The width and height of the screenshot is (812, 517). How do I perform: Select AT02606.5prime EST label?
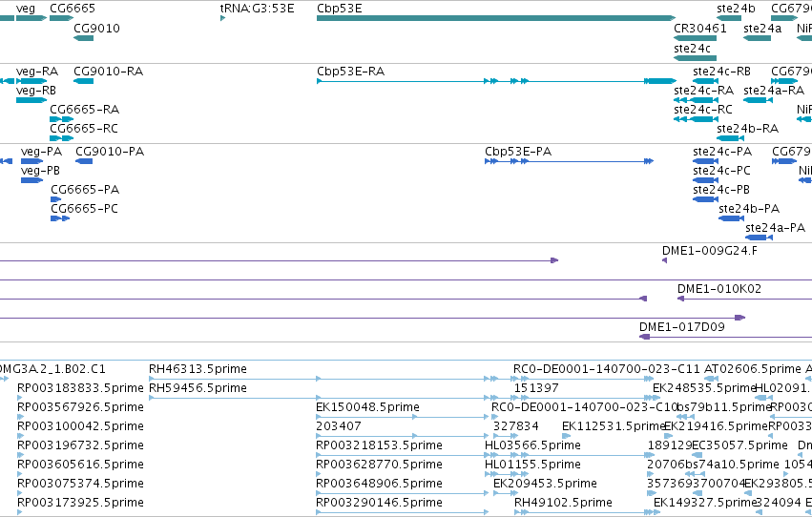tap(753, 369)
